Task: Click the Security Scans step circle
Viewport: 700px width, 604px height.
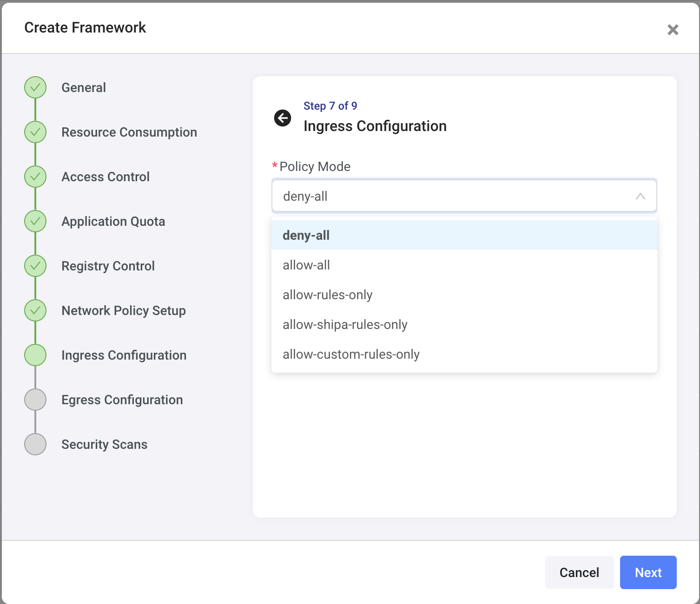Action: pos(35,444)
